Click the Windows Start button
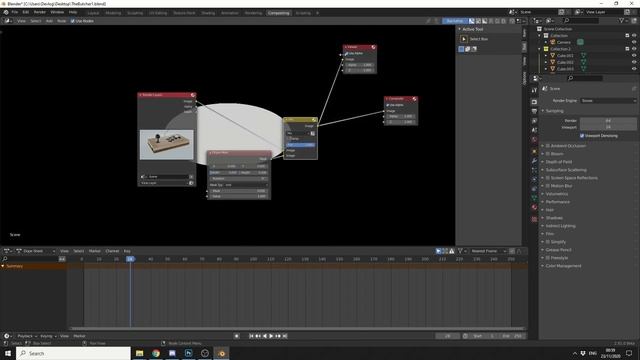The width and height of the screenshot is (640, 360). (x=8, y=353)
